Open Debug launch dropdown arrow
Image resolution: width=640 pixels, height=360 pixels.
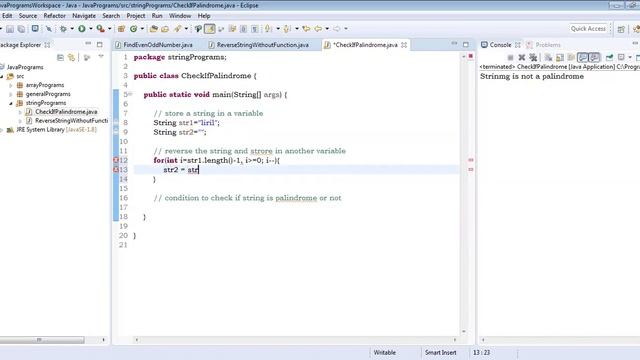[x=72, y=29]
